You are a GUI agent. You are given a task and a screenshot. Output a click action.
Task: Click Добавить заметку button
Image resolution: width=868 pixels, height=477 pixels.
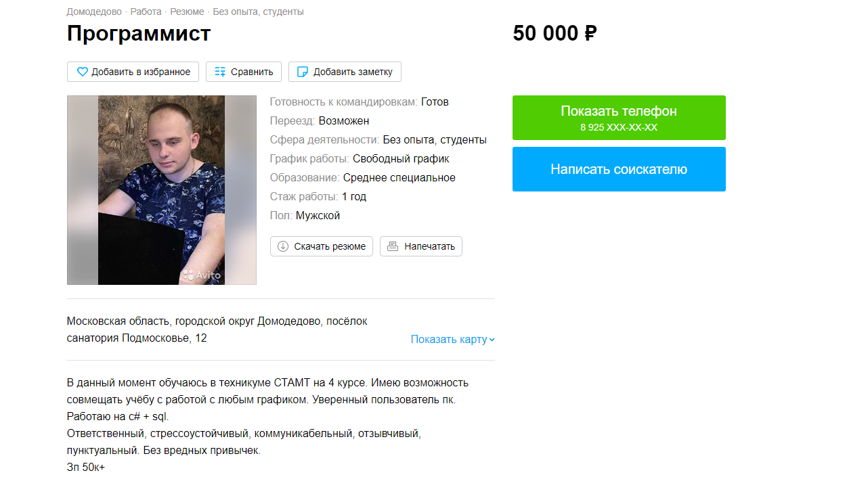point(345,72)
